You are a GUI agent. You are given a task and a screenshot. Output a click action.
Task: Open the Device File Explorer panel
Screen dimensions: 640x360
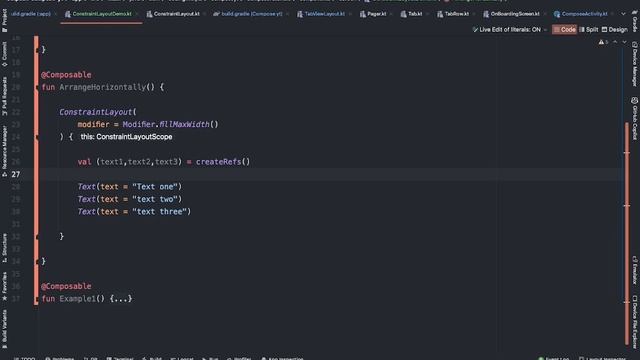coord(635,322)
